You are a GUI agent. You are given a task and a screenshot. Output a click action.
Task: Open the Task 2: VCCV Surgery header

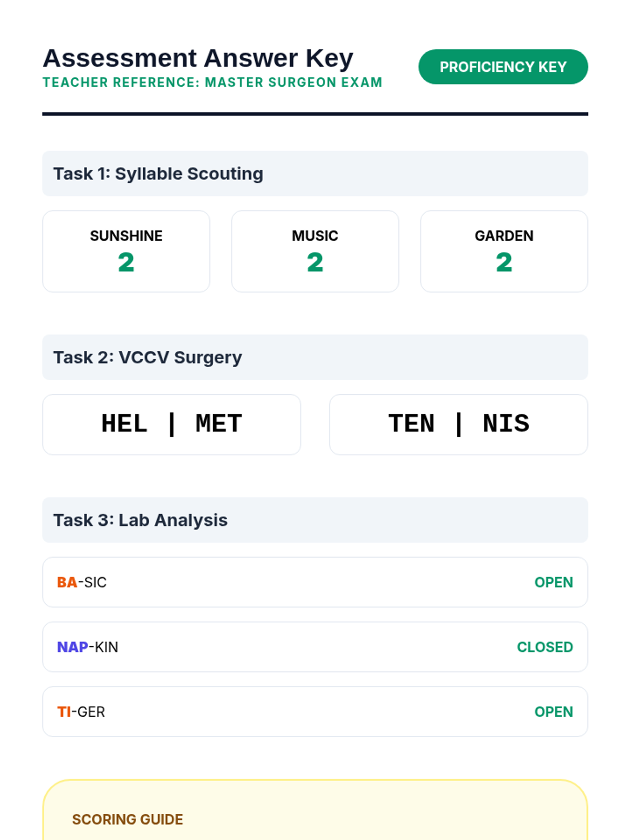(x=315, y=357)
